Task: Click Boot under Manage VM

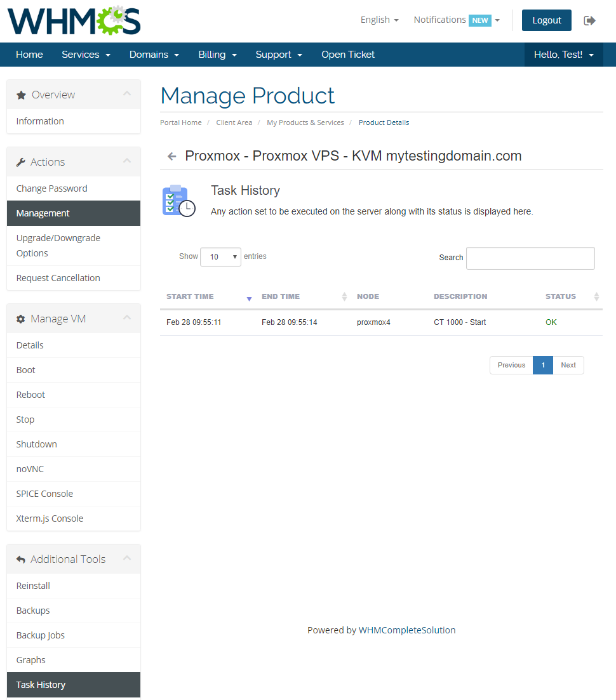Action: [74, 370]
